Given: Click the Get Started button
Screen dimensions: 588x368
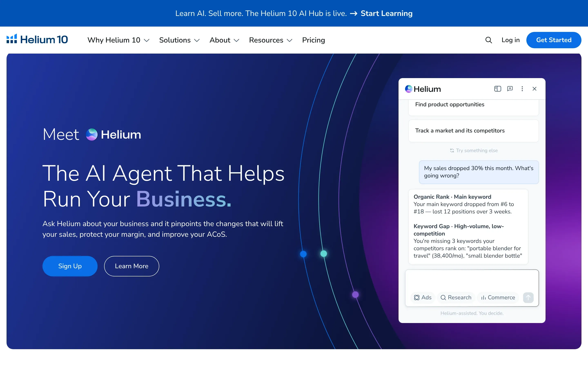Looking at the screenshot, I should [554, 40].
